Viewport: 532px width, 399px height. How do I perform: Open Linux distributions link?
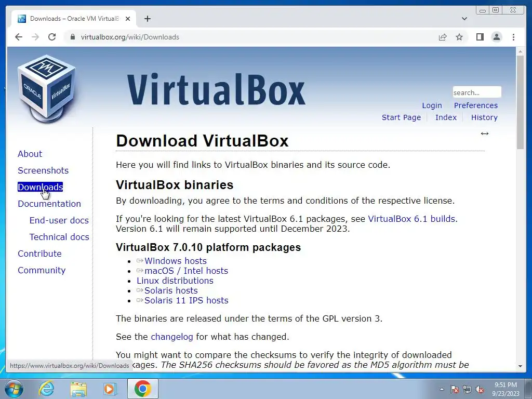tap(175, 281)
